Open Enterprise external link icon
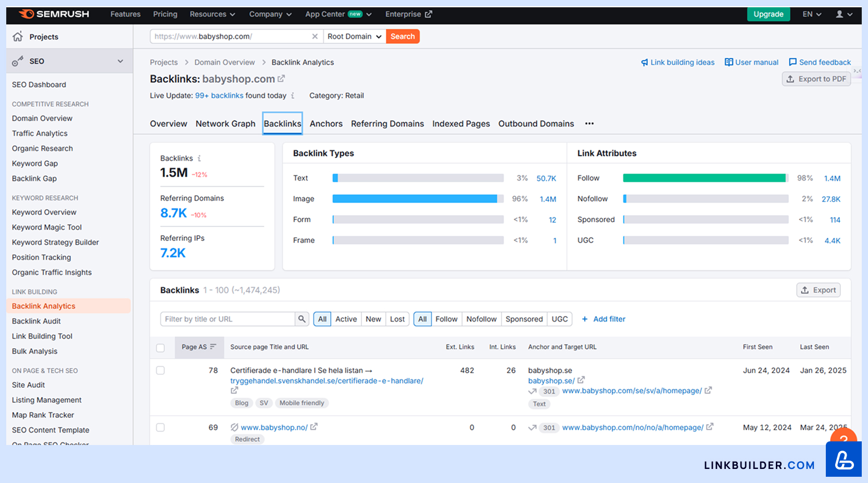Viewport: 868px width, 483px height. 429,14
